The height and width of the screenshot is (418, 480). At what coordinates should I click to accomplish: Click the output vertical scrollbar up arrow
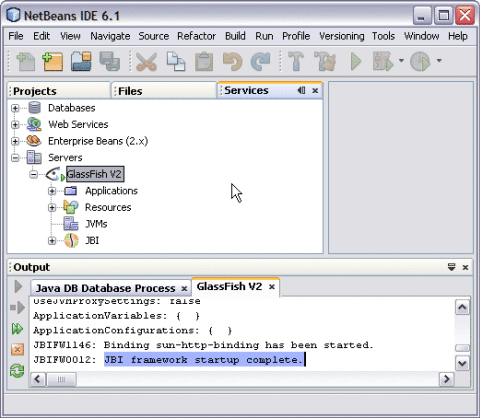[x=462, y=307]
